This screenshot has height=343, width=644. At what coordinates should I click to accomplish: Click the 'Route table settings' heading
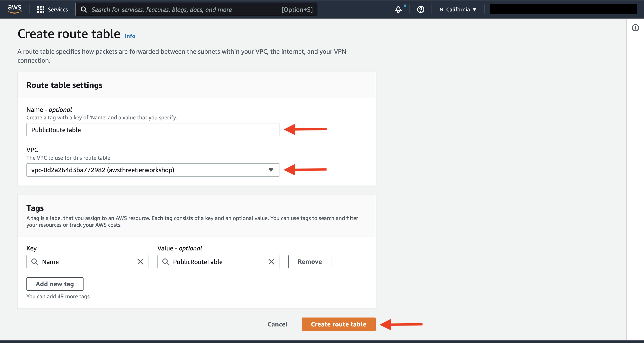(64, 85)
